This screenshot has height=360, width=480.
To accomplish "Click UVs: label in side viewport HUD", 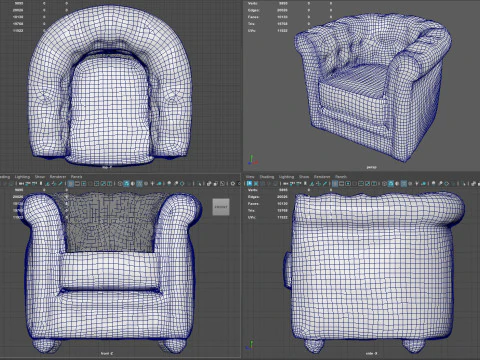I will 252,217.
